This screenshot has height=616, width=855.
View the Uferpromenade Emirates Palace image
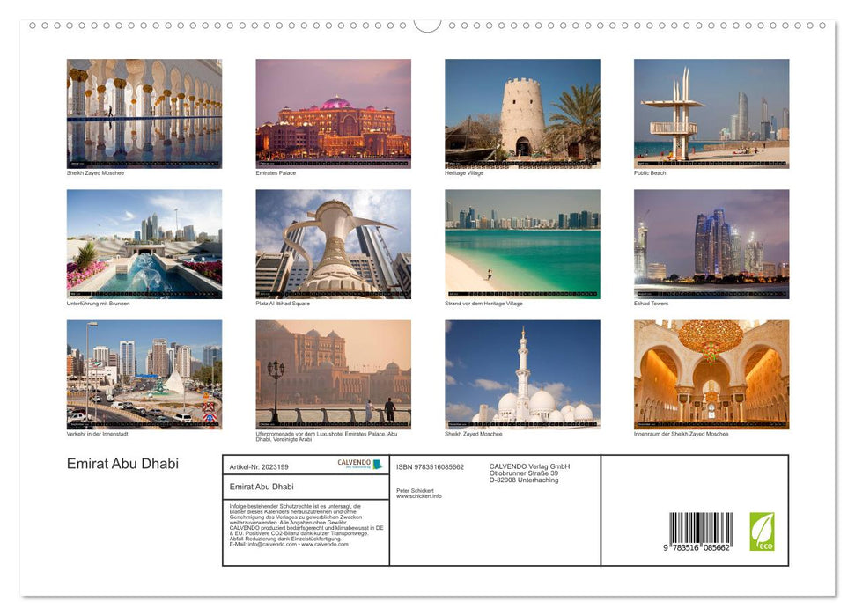(x=333, y=373)
